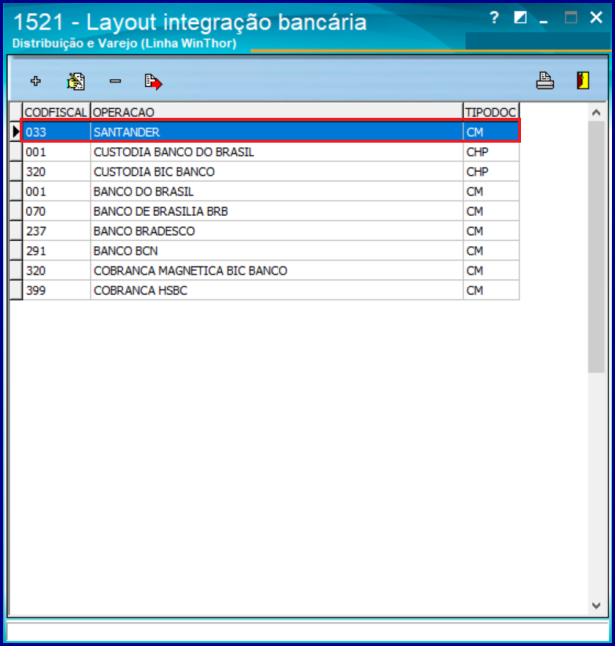Screen dimensions: 615x646
Task: Select the BANCO BRADESCO row
Action: click(x=271, y=231)
